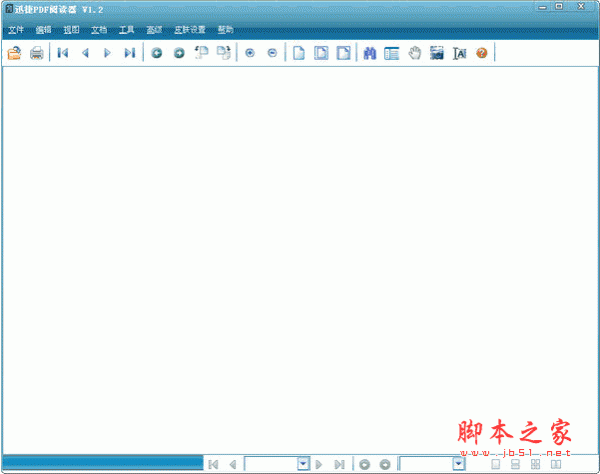The width and height of the screenshot is (600, 474).
Task: Expand the page number dropdown in status bar
Action: [303, 464]
